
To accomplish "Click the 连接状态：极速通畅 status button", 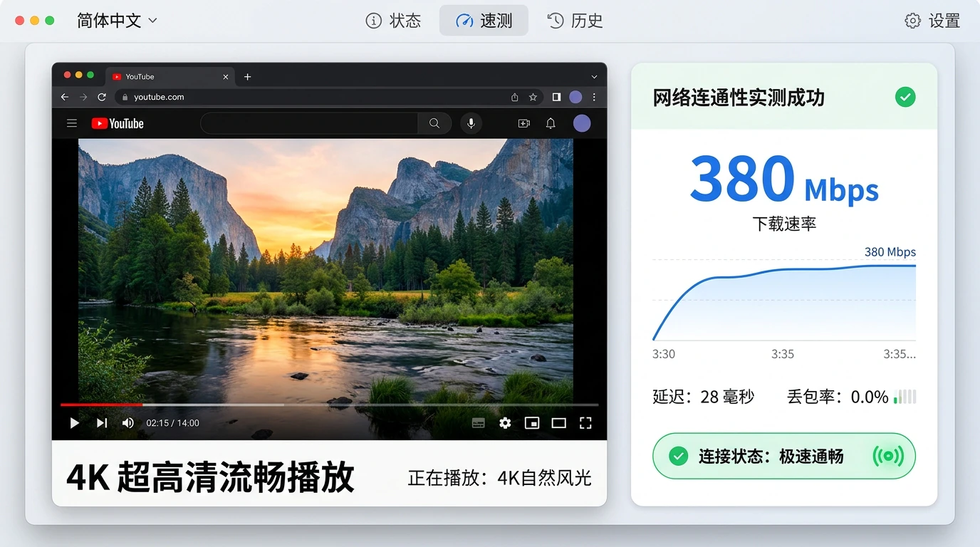I will tap(784, 456).
